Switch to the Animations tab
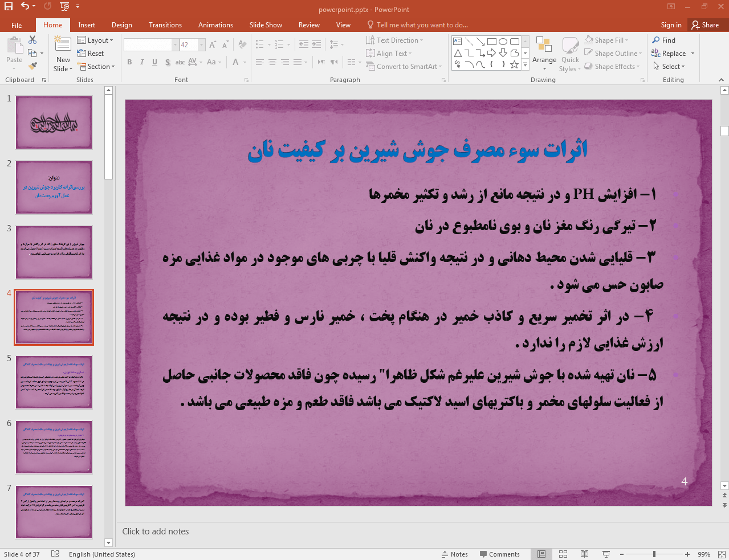729x560 pixels. (215, 25)
